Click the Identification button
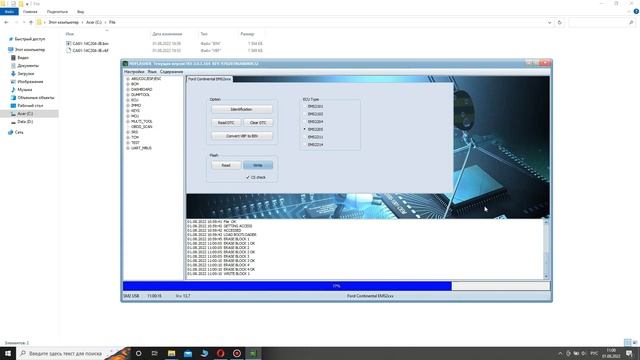640x360 pixels. point(242,109)
